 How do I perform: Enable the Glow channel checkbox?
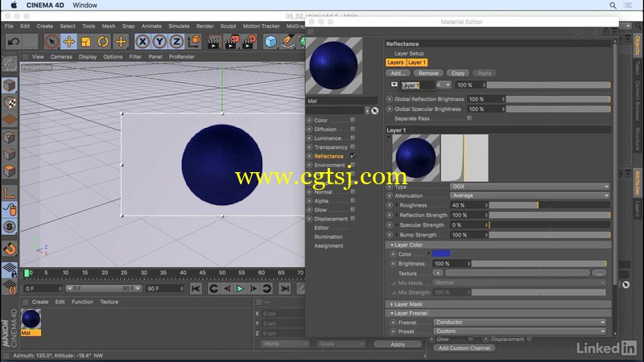pos(353,210)
